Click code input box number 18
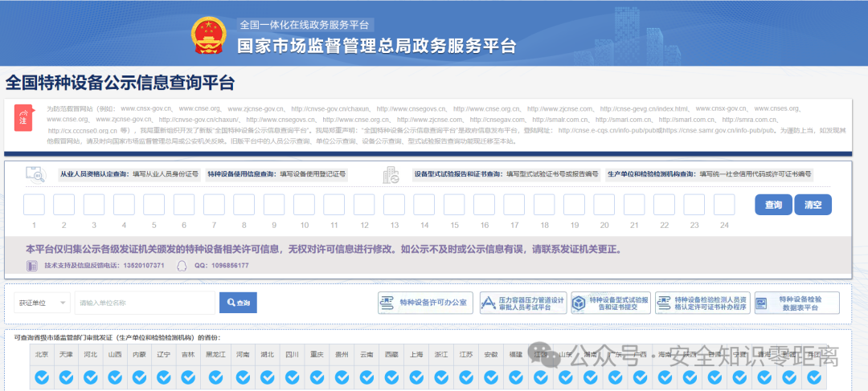The image size is (868, 391). 544,205
